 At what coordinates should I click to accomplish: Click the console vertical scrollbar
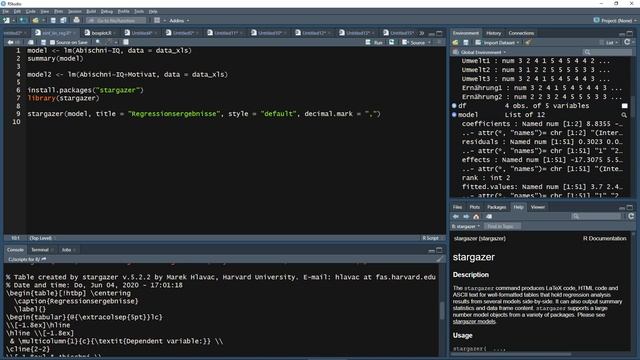click(442, 310)
